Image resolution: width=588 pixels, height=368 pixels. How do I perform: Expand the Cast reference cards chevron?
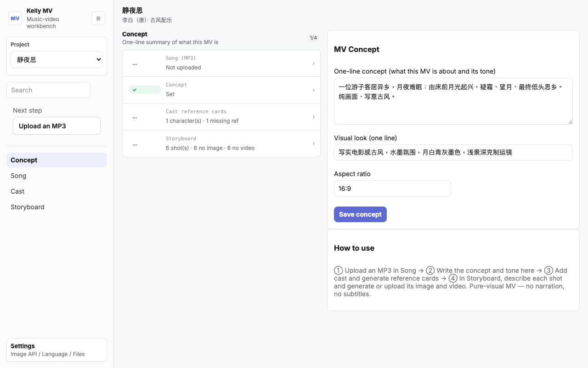point(313,117)
